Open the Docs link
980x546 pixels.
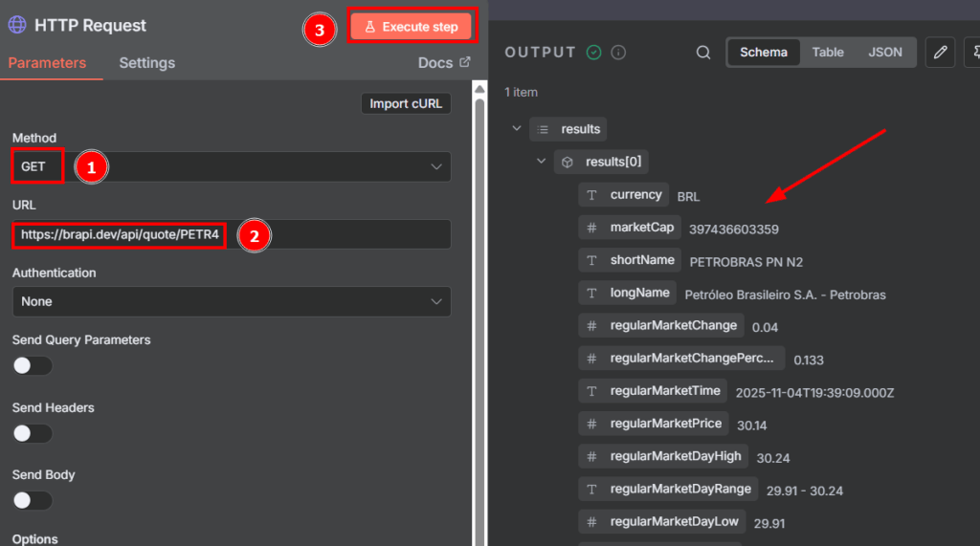point(444,63)
